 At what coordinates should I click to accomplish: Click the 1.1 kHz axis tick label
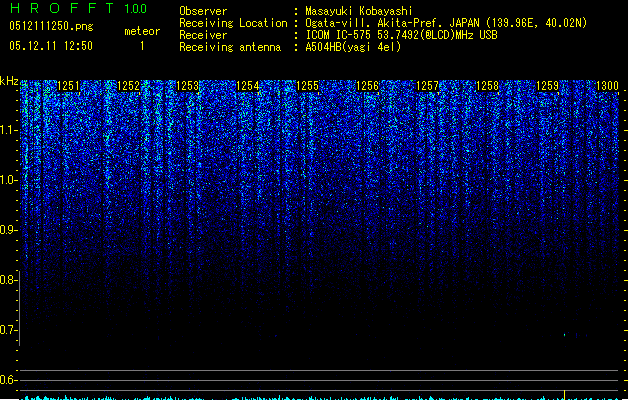[9, 130]
